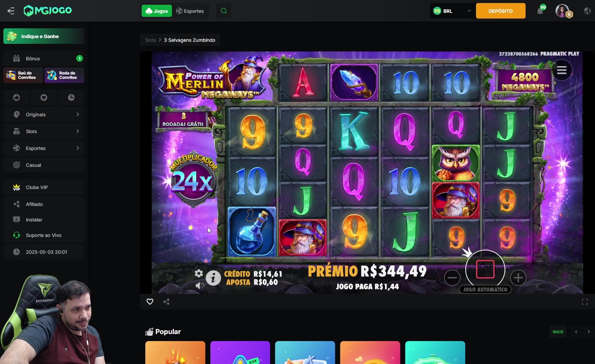
Task: Collapse sidebar with back arrow icon
Action: [x=11, y=11]
